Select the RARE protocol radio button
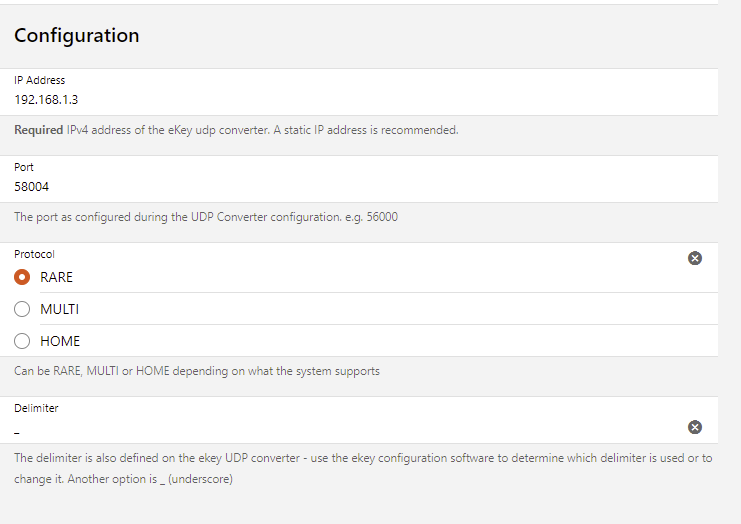Image resolution: width=741 pixels, height=524 pixels. [22, 277]
